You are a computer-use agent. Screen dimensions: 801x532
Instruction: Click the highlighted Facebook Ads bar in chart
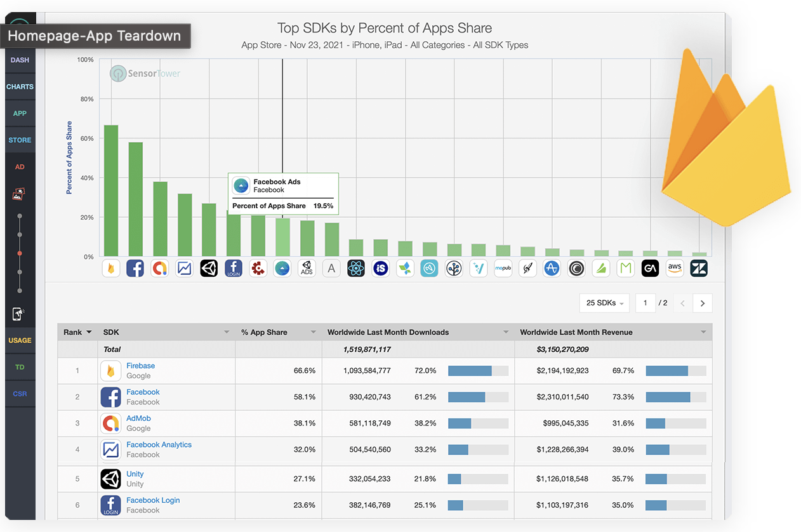click(282, 237)
